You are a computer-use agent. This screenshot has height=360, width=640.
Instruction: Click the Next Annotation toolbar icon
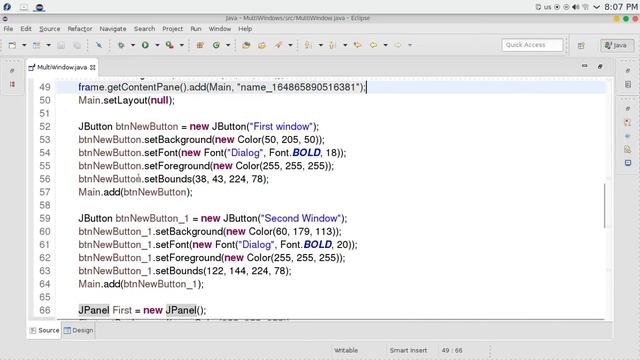coord(309,45)
